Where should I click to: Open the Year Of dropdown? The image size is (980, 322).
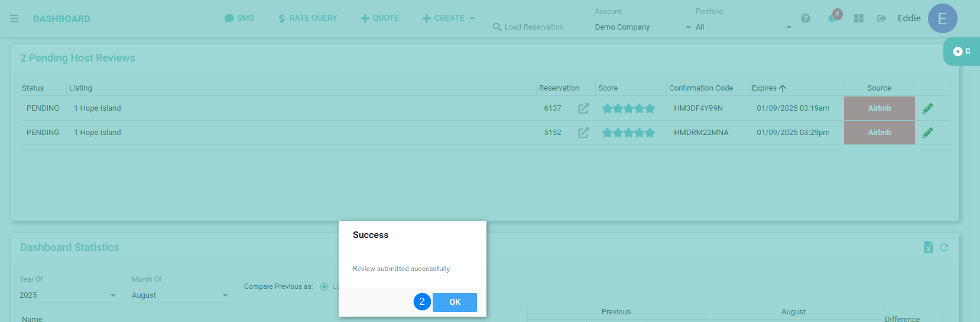[x=68, y=295]
